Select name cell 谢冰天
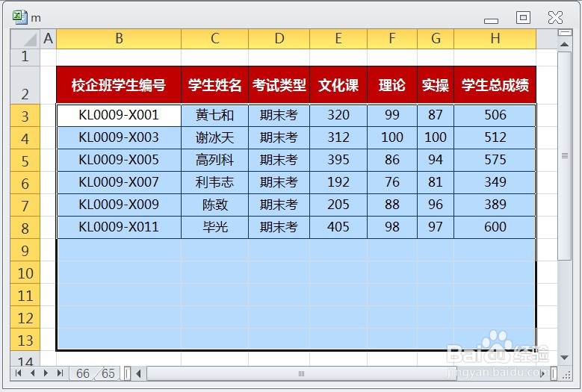Screen dimensions: 582x392 point(215,138)
